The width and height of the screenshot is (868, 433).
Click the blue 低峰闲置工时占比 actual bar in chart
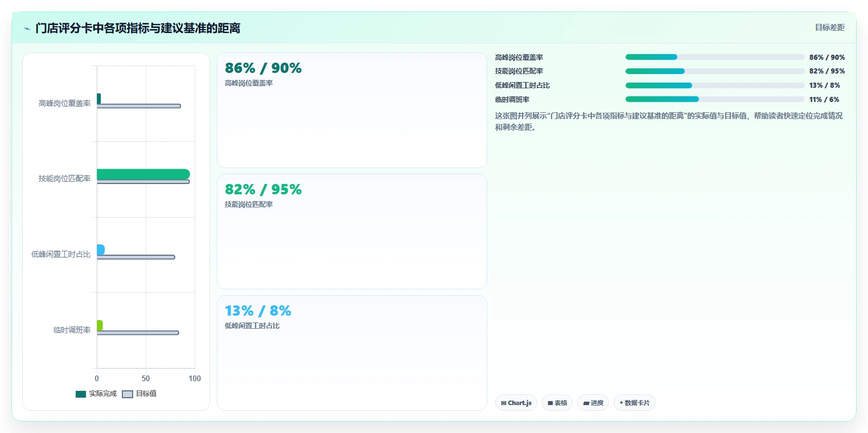[101, 250]
